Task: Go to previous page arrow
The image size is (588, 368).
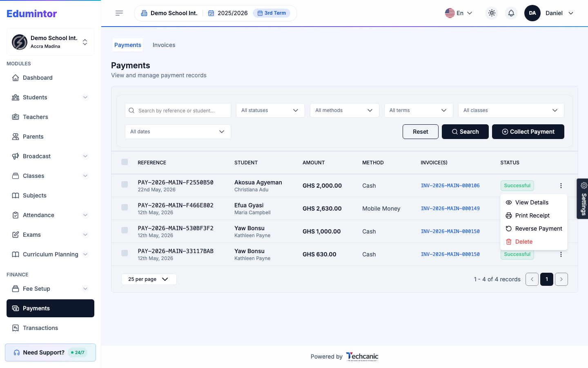Action: coord(532,279)
